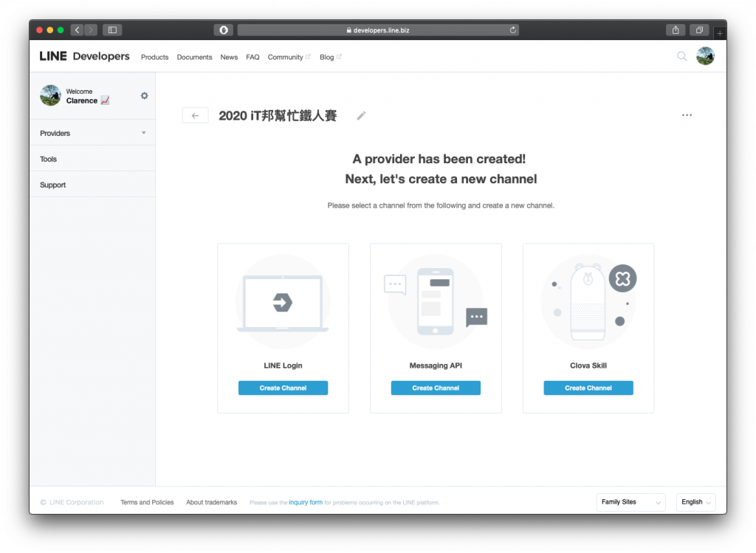Click the Clova Skill speaker illustration
The image size is (756, 553).
(588, 302)
